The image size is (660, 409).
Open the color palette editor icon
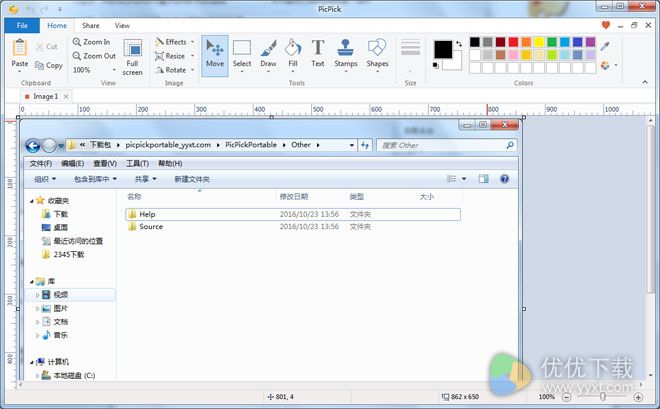point(605,65)
